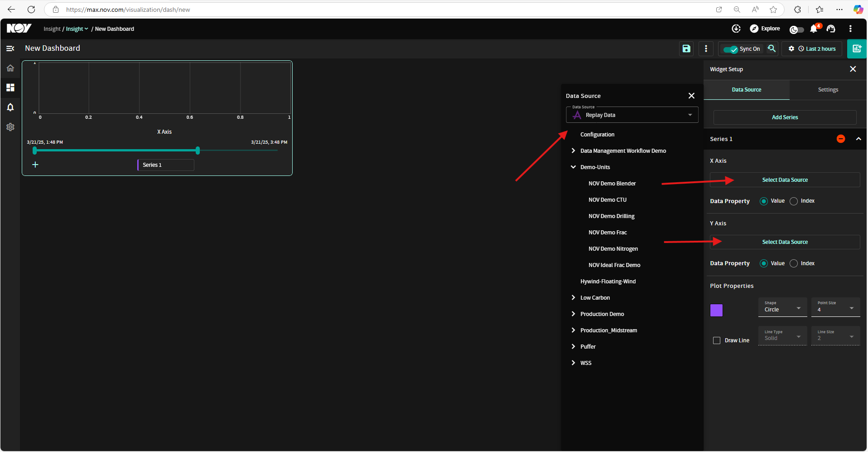Toggle the dark mode switch
868x452 pixels.
pos(796,29)
